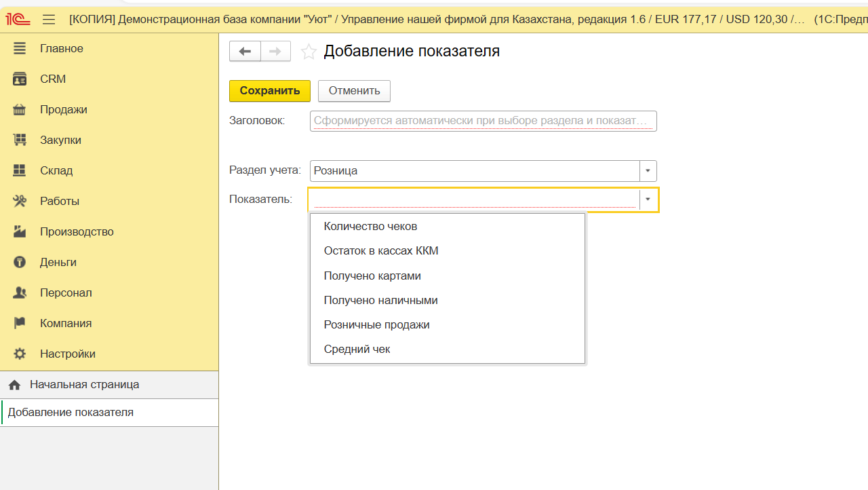Click the Работы tools icon

click(20, 201)
